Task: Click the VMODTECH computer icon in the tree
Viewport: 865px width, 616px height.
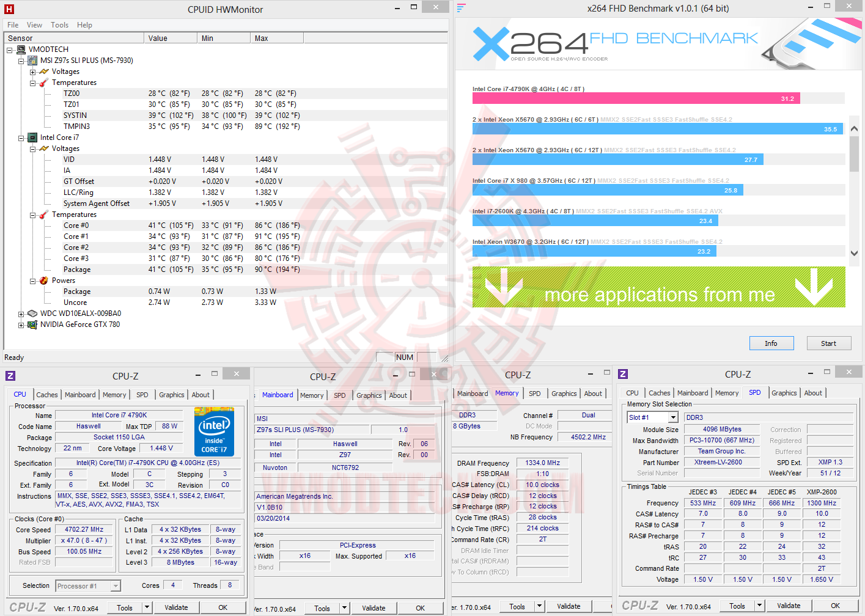Action: pyautogui.click(x=21, y=50)
